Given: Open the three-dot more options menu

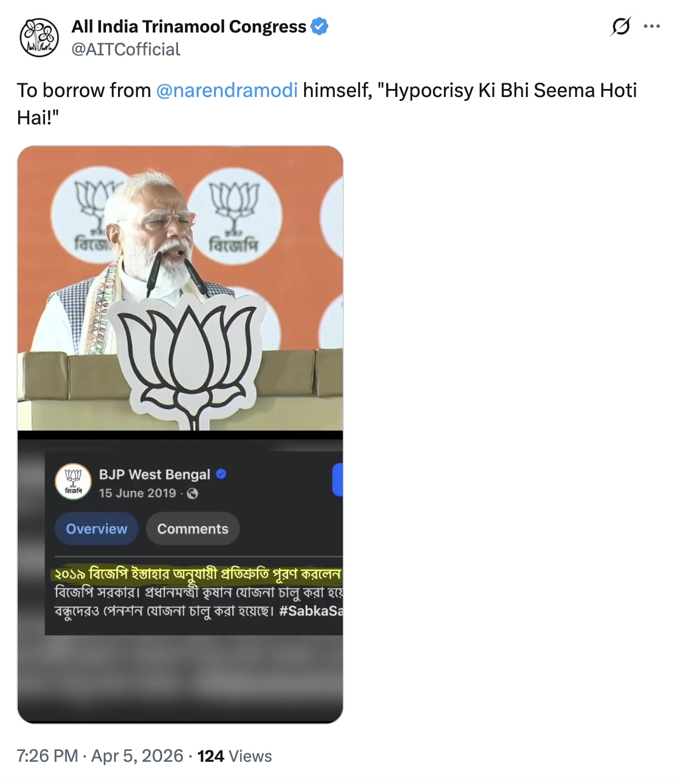Looking at the screenshot, I should pyautogui.click(x=651, y=26).
